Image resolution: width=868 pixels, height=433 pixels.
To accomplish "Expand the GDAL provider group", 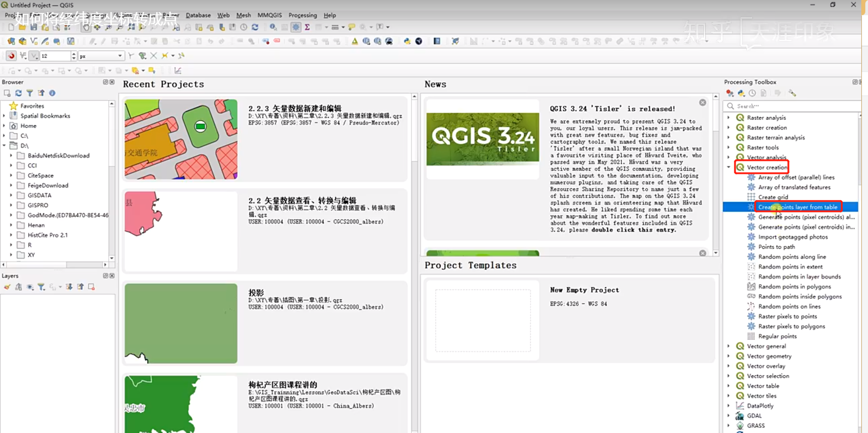I will (x=728, y=416).
